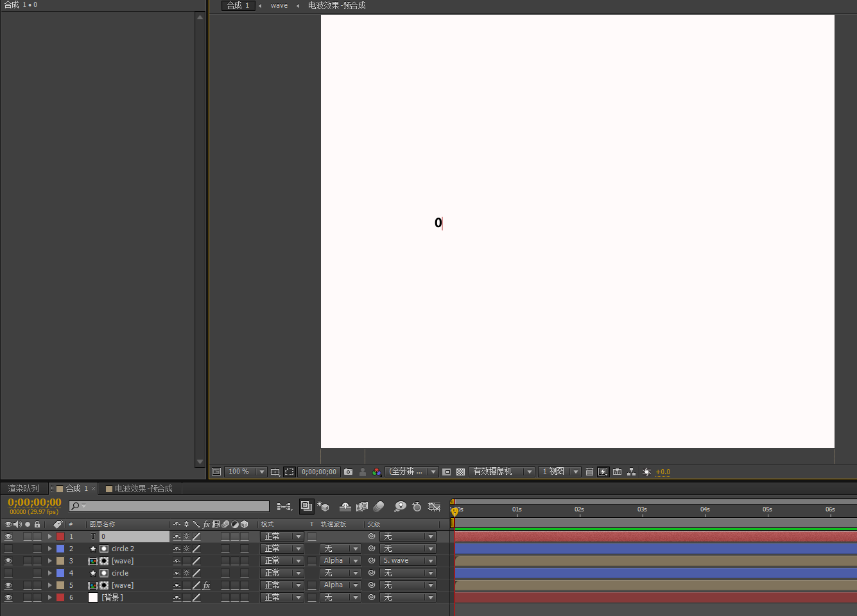Toggle solo box for layer 1 text
Image resolution: width=857 pixels, height=616 pixels.
pyautogui.click(x=28, y=536)
